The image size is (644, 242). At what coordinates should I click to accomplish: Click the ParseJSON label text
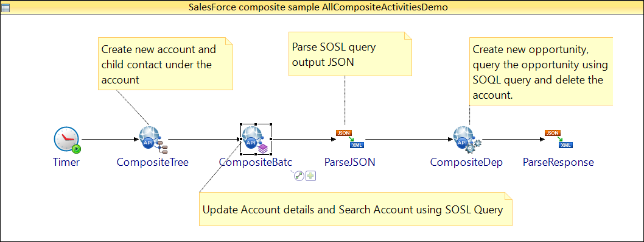coord(350,162)
